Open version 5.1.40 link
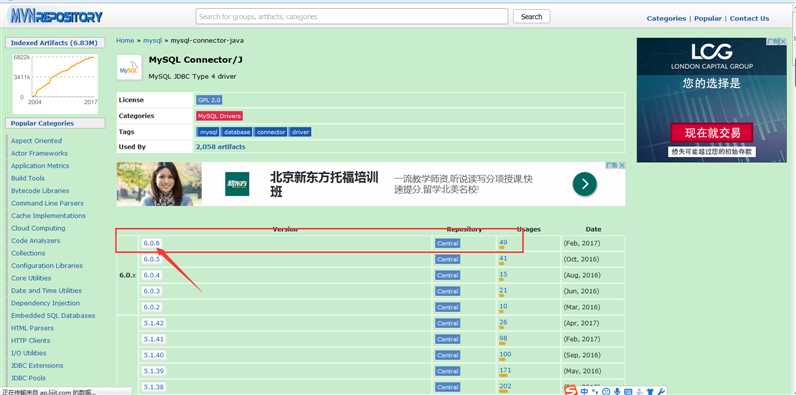Image resolution: width=796 pixels, height=395 pixels. (153, 355)
